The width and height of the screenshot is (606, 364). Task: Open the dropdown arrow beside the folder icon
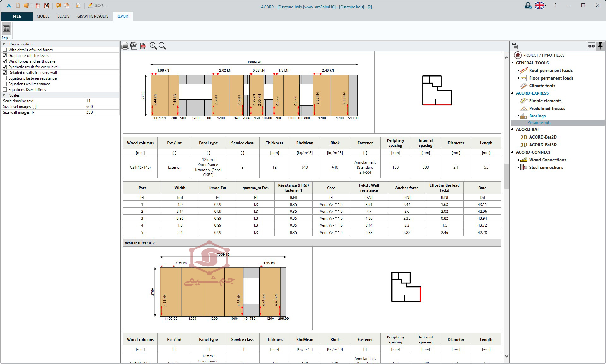click(32, 5)
